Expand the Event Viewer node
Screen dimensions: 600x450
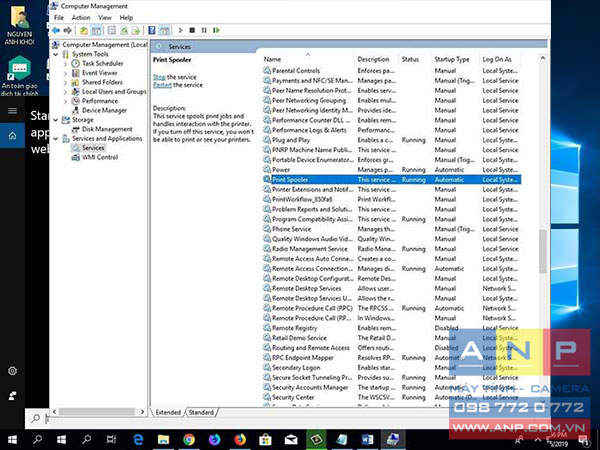65,73
